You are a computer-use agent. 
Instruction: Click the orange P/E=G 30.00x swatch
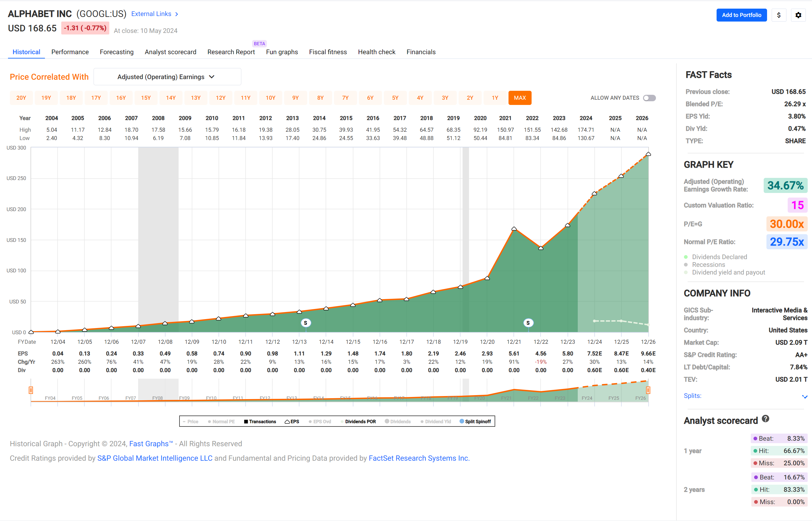[787, 224]
